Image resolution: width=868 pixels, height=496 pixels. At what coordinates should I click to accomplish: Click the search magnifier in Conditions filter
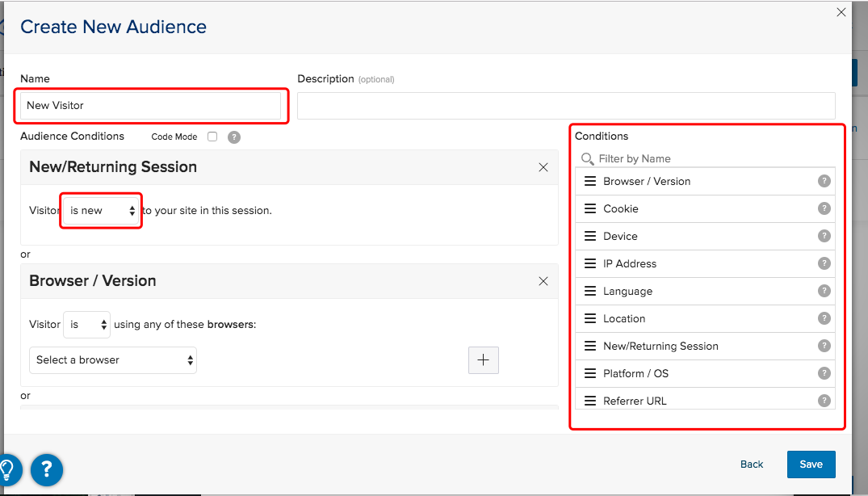tap(587, 159)
